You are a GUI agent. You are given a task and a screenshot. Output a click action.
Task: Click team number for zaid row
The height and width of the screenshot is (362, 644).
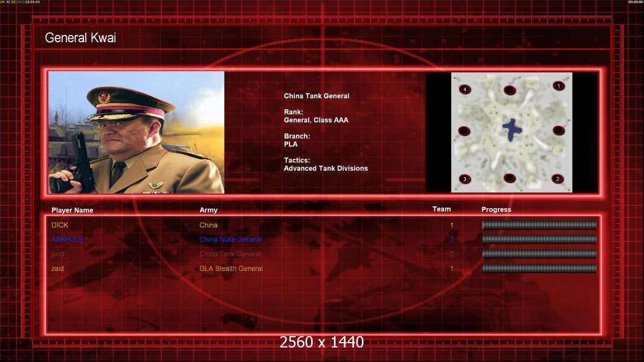451,269
